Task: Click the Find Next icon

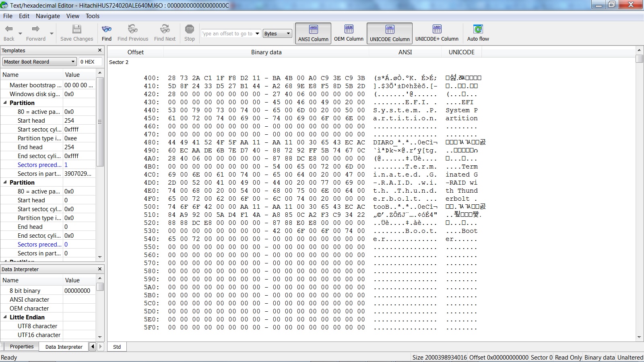Action: 165,29
